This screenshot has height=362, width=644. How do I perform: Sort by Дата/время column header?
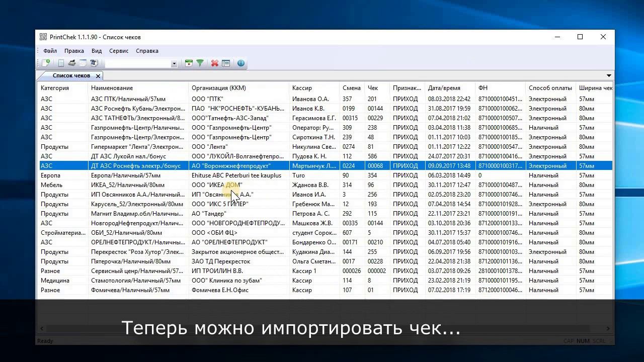tap(450, 88)
